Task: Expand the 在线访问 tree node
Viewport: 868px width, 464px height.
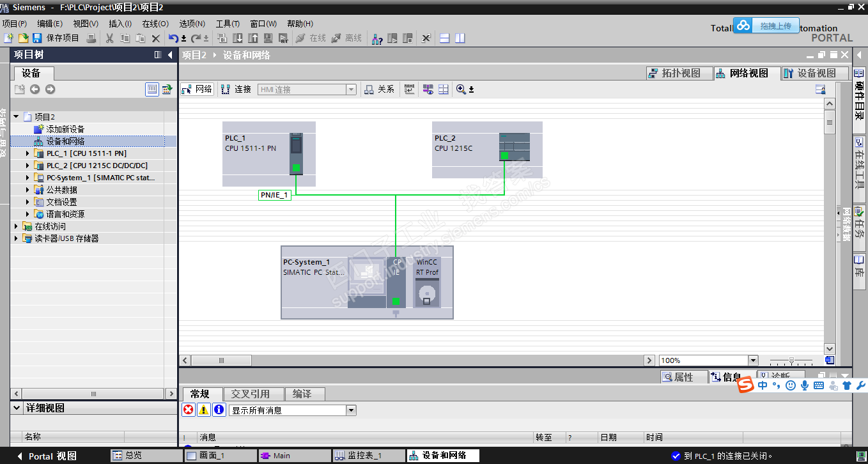Action: (16, 226)
